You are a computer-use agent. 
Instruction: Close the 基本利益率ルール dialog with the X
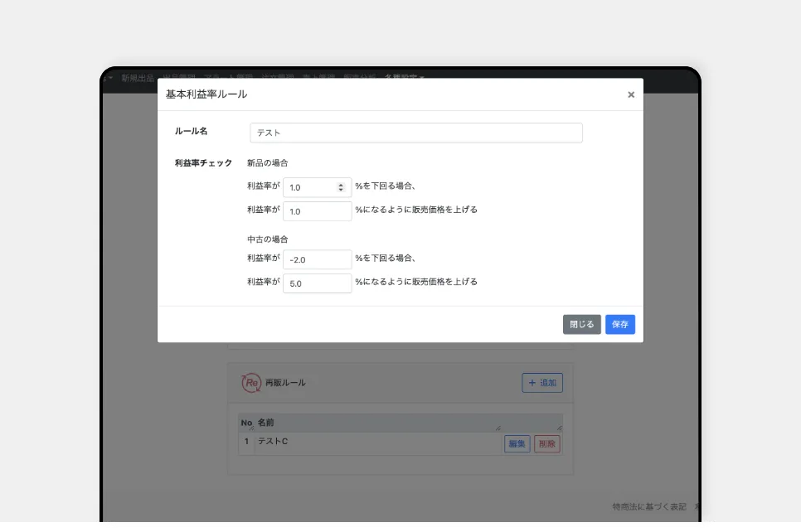coord(631,94)
